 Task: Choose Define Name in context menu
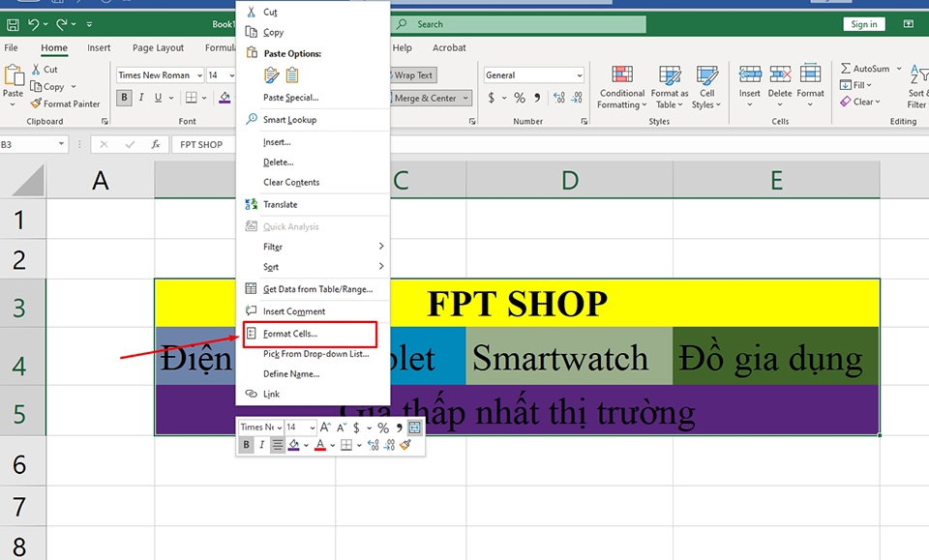[291, 373]
